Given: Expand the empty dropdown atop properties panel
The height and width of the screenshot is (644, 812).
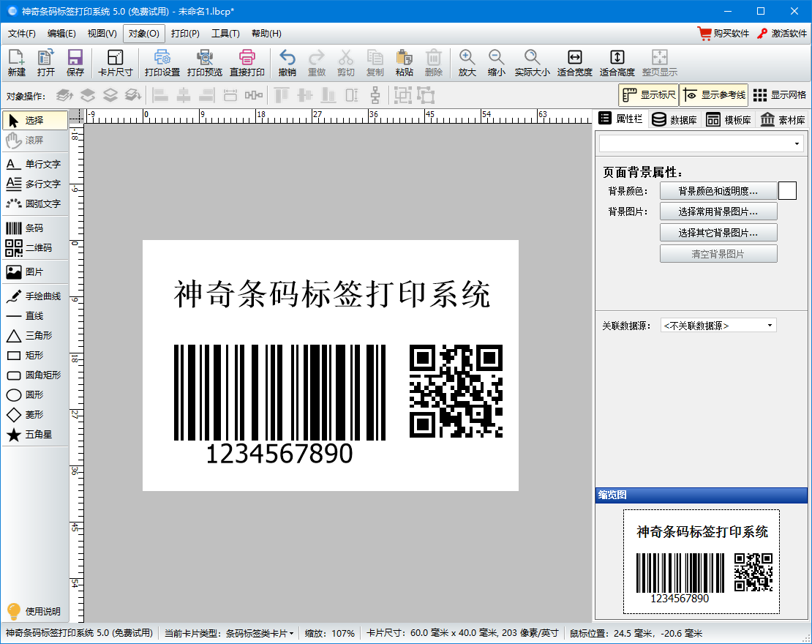Looking at the screenshot, I should 702,143.
